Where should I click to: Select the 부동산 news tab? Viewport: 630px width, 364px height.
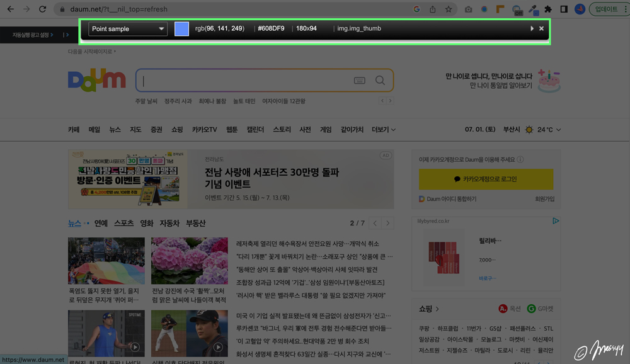(196, 223)
